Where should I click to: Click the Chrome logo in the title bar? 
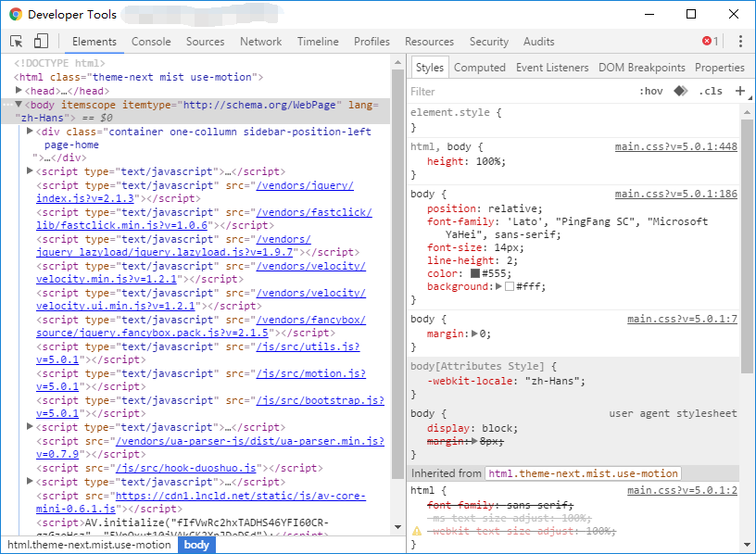[16, 15]
